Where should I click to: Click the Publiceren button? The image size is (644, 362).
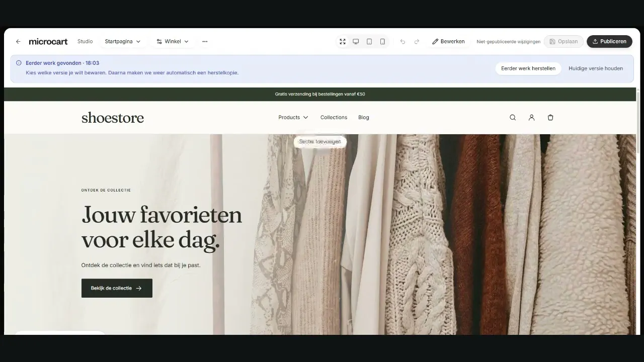coord(609,42)
